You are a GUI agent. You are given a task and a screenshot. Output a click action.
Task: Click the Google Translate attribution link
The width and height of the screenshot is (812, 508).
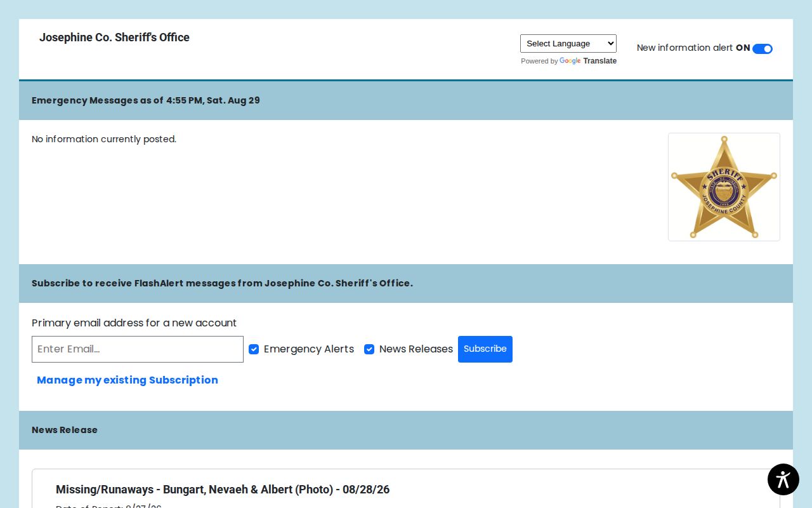point(588,61)
